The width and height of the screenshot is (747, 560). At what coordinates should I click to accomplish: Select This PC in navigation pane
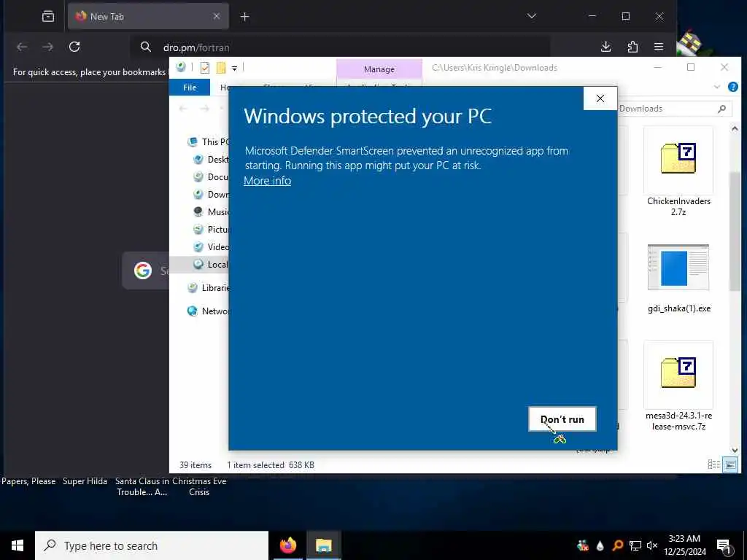click(x=209, y=142)
